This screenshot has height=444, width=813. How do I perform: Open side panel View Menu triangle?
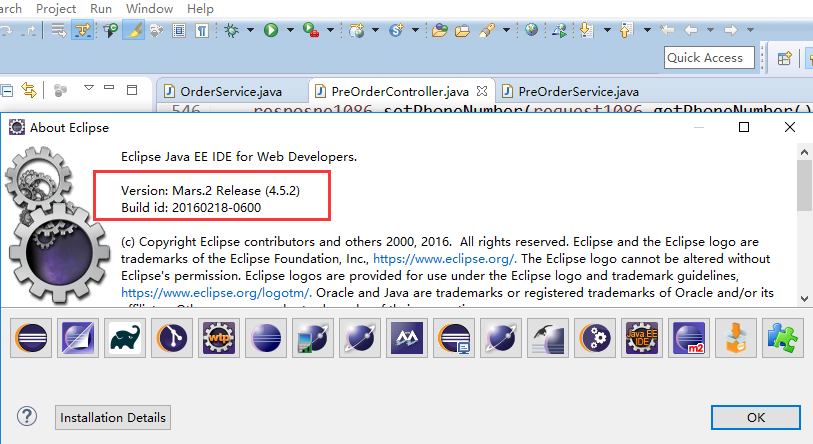point(89,88)
